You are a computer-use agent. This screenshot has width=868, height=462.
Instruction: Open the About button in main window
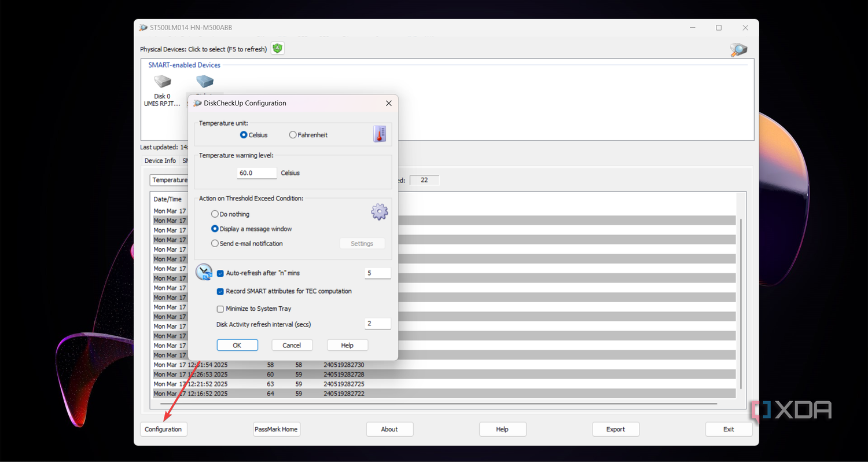click(x=389, y=429)
